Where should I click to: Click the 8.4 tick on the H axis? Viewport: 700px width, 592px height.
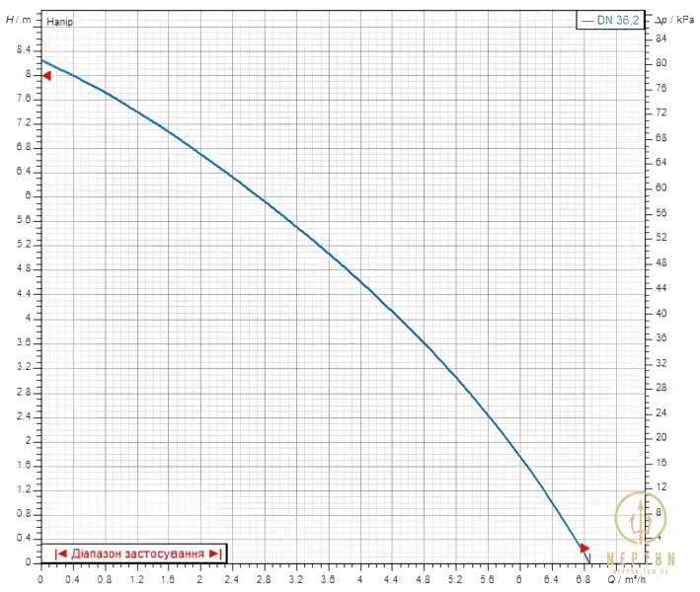click(x=24, y=49)
